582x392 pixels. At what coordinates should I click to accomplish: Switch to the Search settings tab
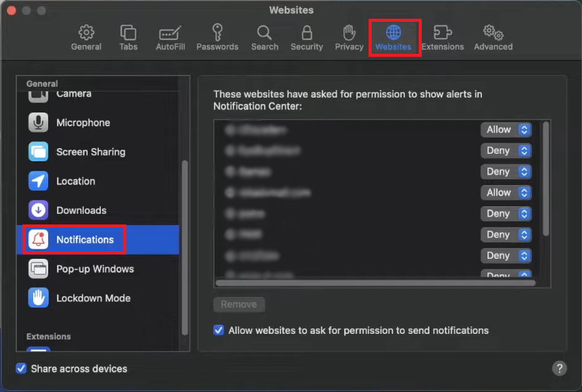coord(264,36)
